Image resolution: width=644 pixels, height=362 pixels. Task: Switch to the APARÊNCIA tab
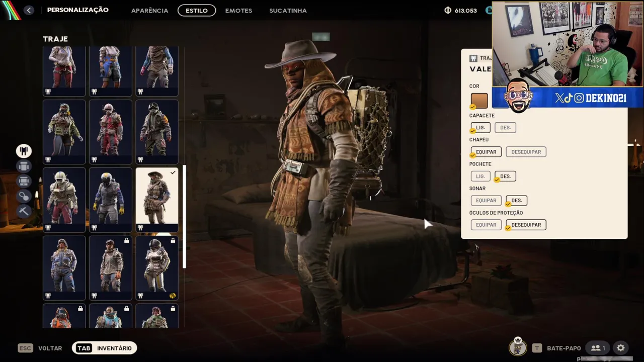[149, 11]
